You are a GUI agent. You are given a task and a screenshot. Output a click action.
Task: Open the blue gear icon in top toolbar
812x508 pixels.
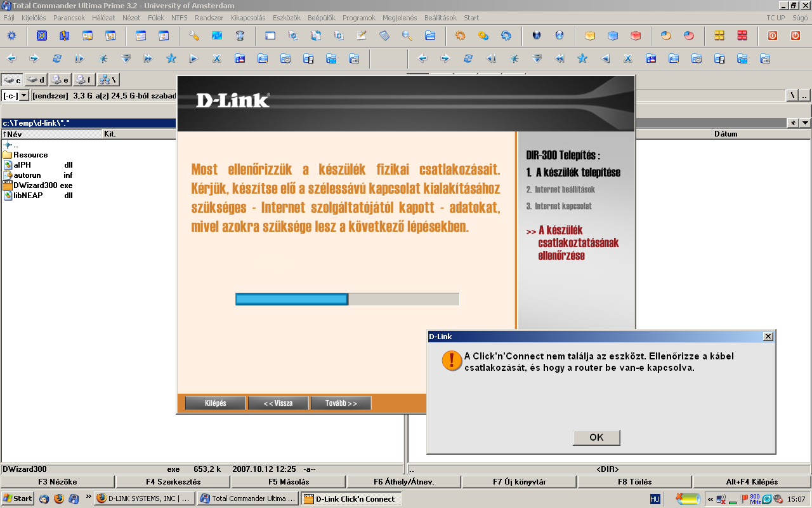click(11, 36)
